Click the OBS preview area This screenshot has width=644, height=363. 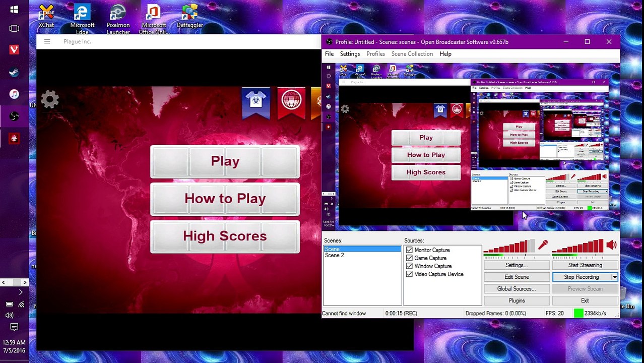[x=471, y=147]
